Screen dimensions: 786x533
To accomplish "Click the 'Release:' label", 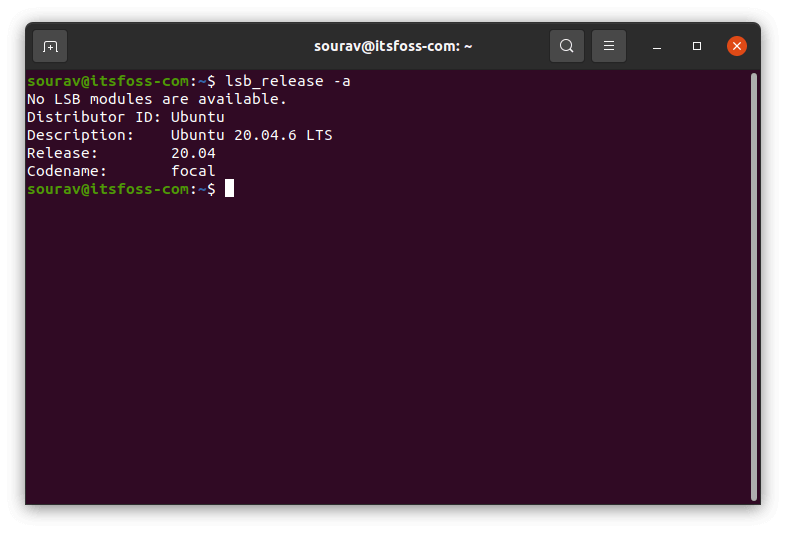I will 62,153.
